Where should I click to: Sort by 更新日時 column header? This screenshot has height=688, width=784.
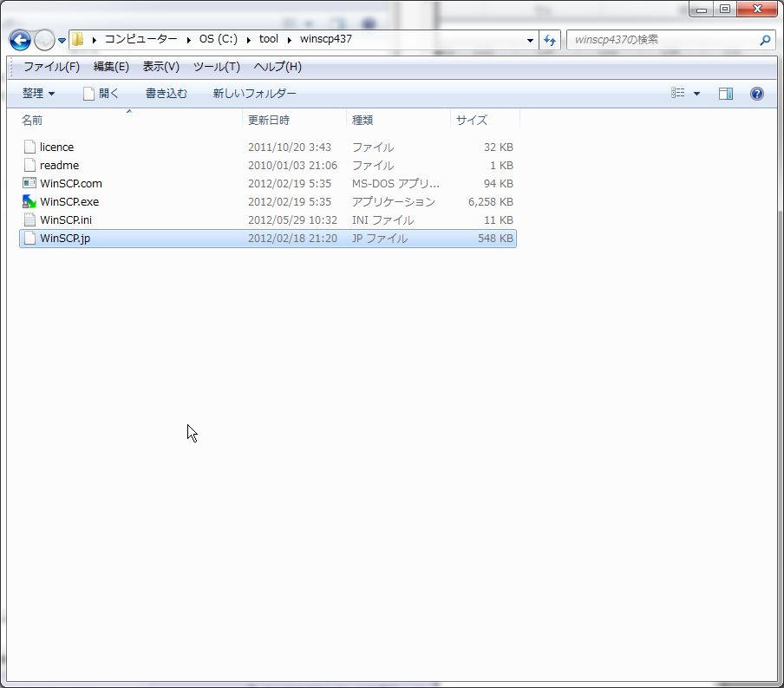coord(269,120)
